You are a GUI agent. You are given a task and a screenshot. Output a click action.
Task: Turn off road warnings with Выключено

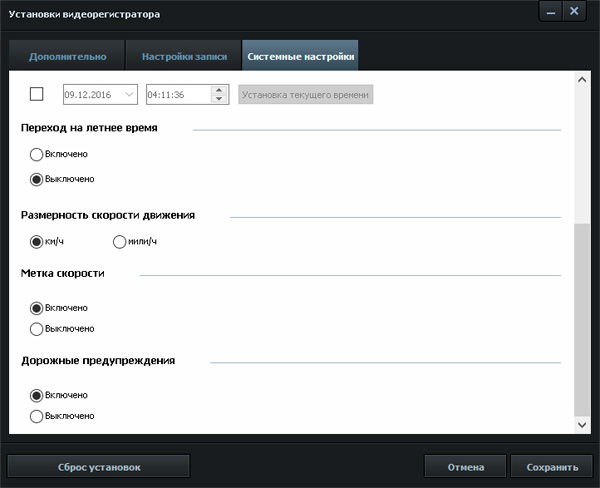coord(37,415)
